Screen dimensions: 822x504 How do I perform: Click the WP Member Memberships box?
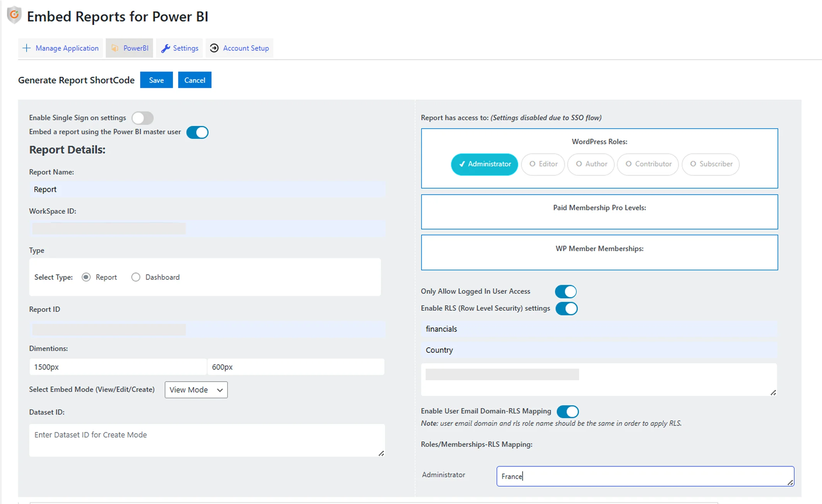coord(599,253)
